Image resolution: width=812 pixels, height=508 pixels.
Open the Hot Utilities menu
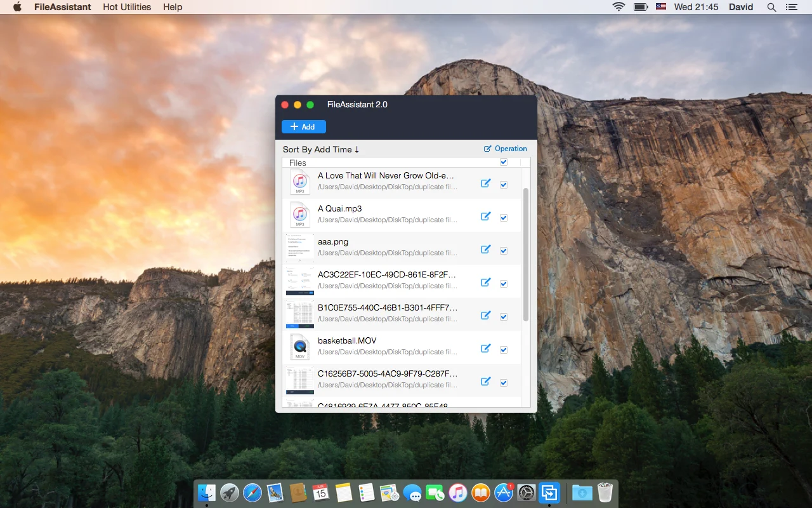126,7
